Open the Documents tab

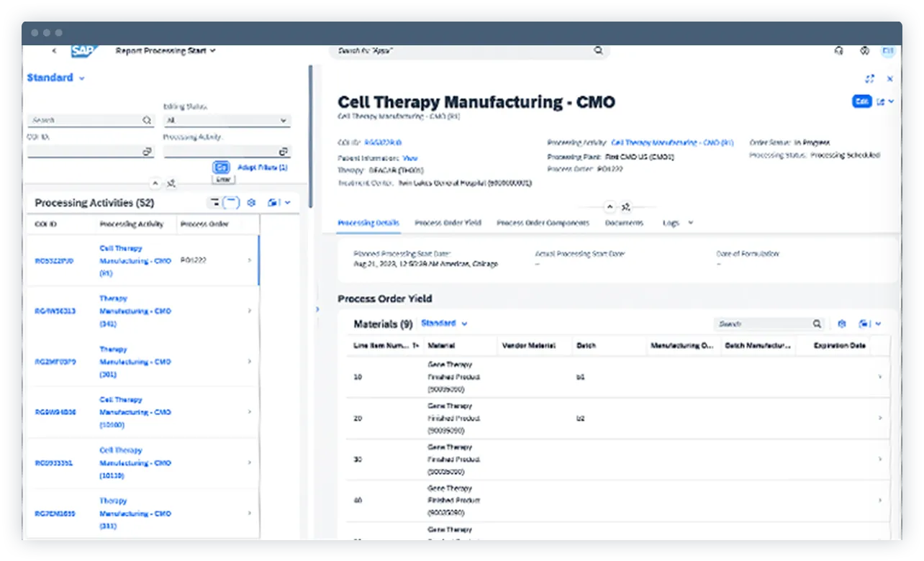coord(625,222)
